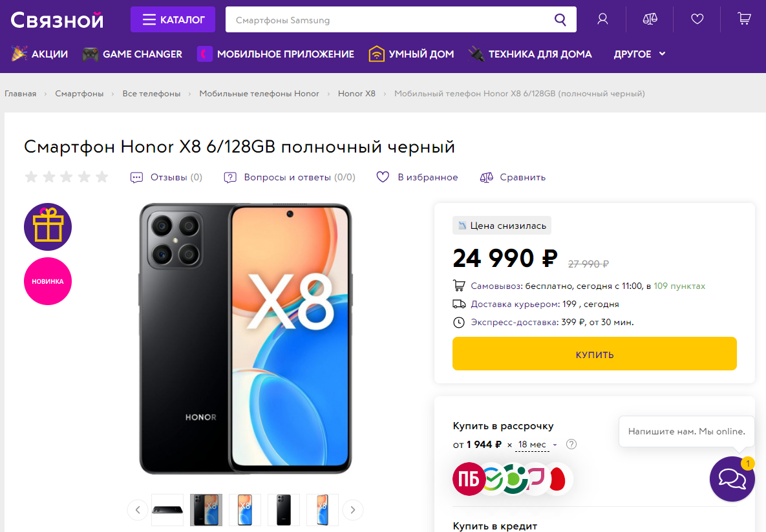The height and width of the screenshot is (532, 766).
Task: Expand the "Другое" menu dropdown
Action: pyautogui.click(x=639, y=54)
